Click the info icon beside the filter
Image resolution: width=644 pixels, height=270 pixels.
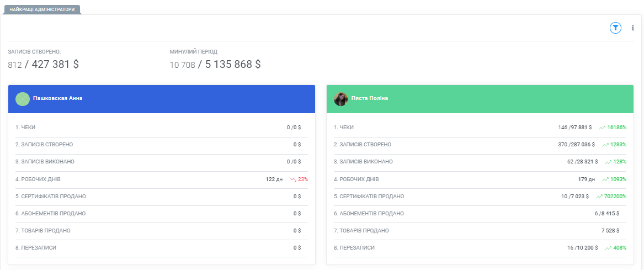pyautogui.click(x=632, y=28)
